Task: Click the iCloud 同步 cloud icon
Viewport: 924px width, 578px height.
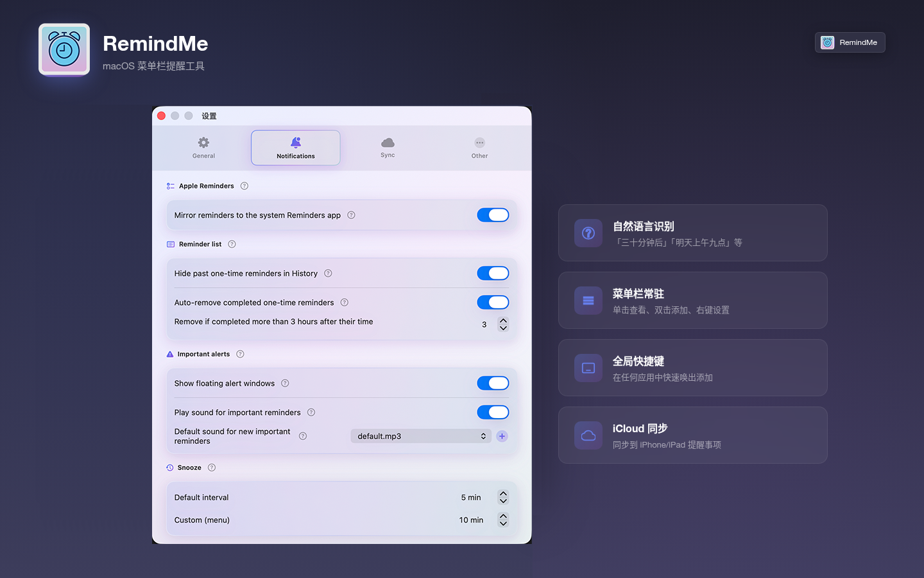Action: coord(588,435)
